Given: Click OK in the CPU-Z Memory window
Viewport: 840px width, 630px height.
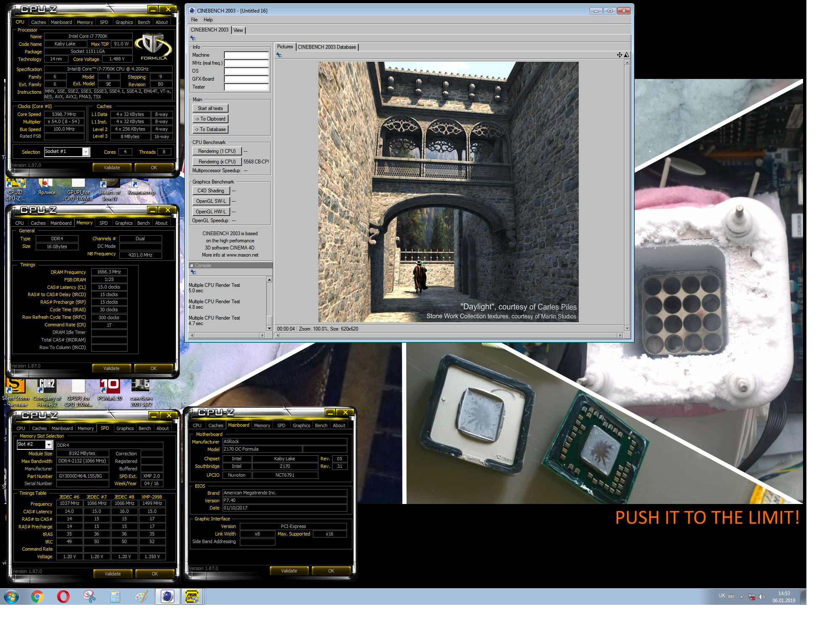Looking at the screenshot, I should coord(153,368).
